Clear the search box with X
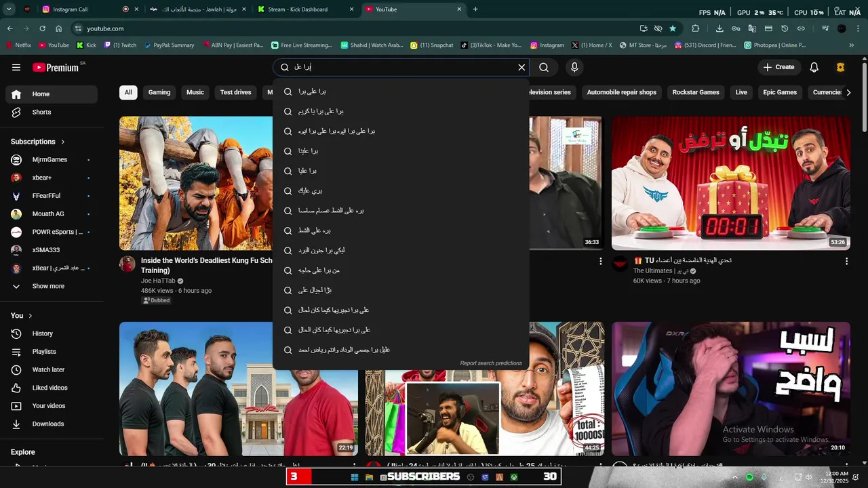 point(521,67)
